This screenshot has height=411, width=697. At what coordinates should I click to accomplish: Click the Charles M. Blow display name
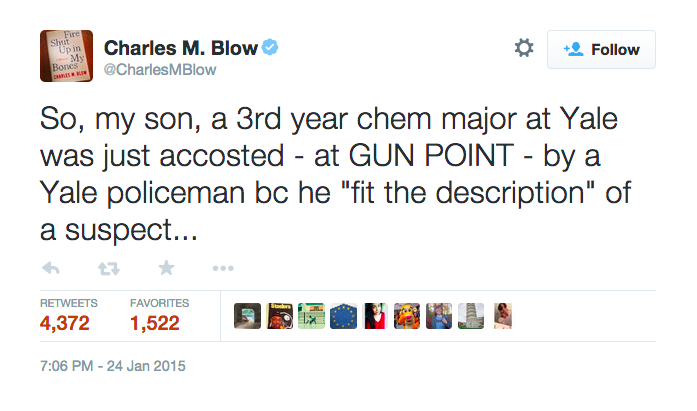(x=180, y=48)
